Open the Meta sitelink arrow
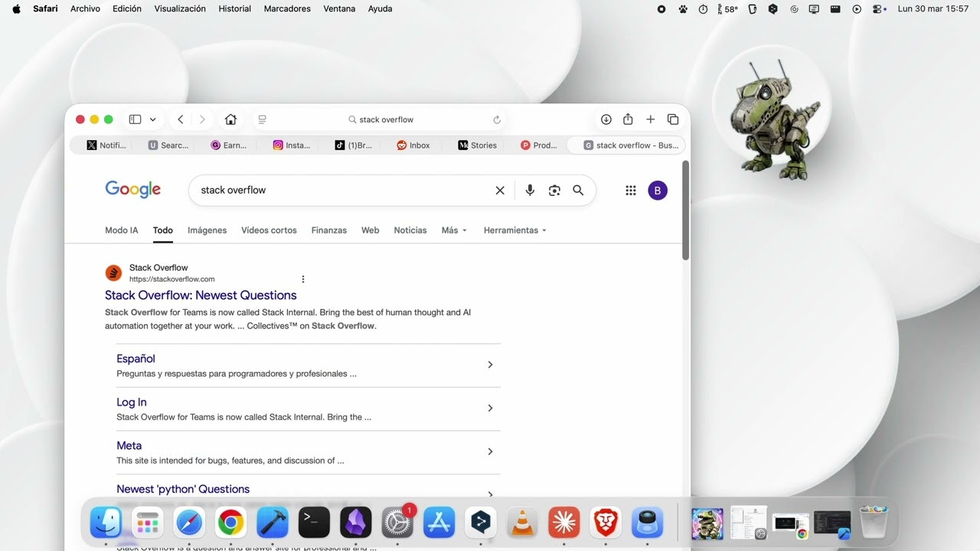Image resolution: width=980 pixels, height=551 pixels. point(490,452)
